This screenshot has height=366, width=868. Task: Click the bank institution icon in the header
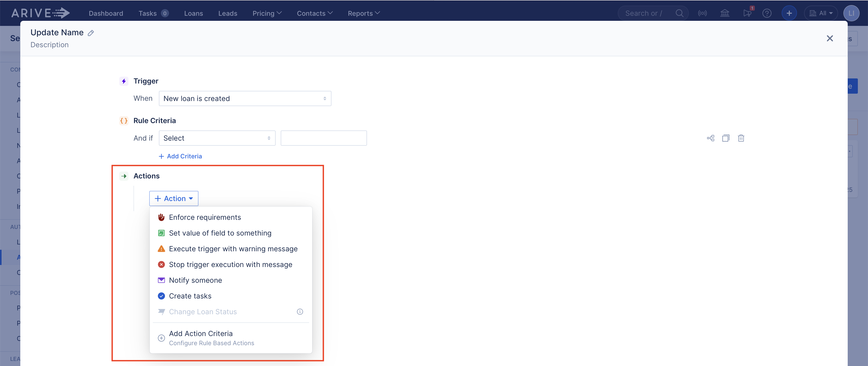pyautogui.click(x=725, y=13)
